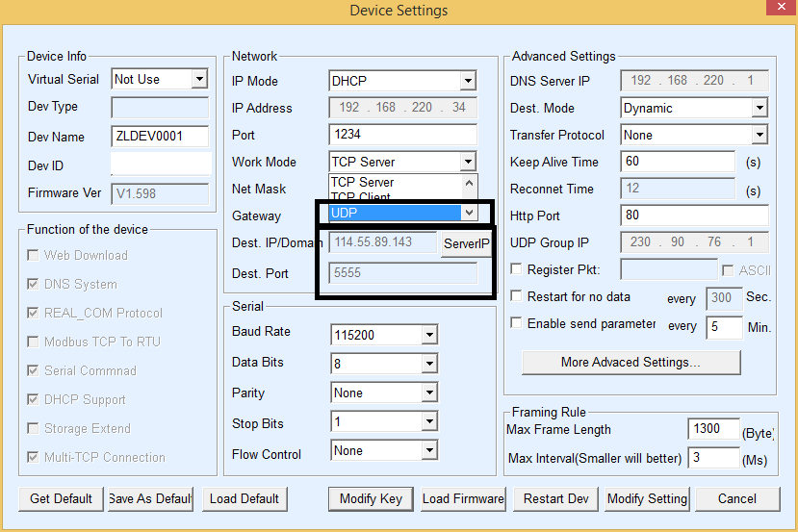798x532 pixels.
Task: Check Enable send parameter option
Action: (x=517, y=323)
